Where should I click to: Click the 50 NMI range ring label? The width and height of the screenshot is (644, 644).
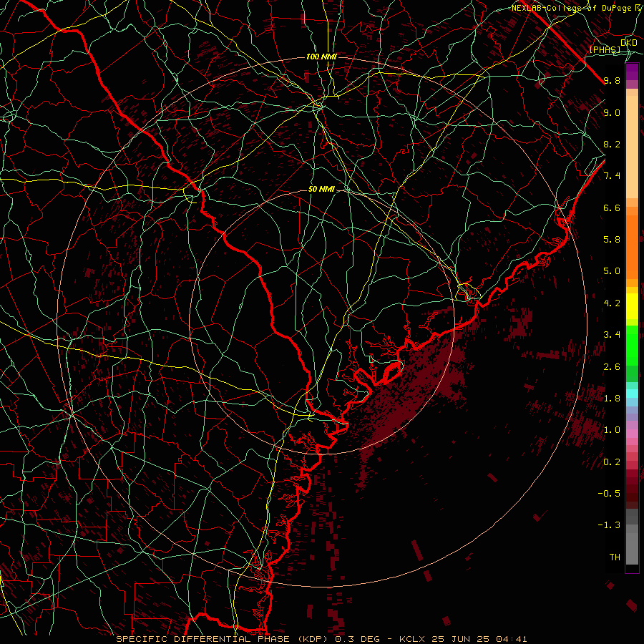(321, 189)
